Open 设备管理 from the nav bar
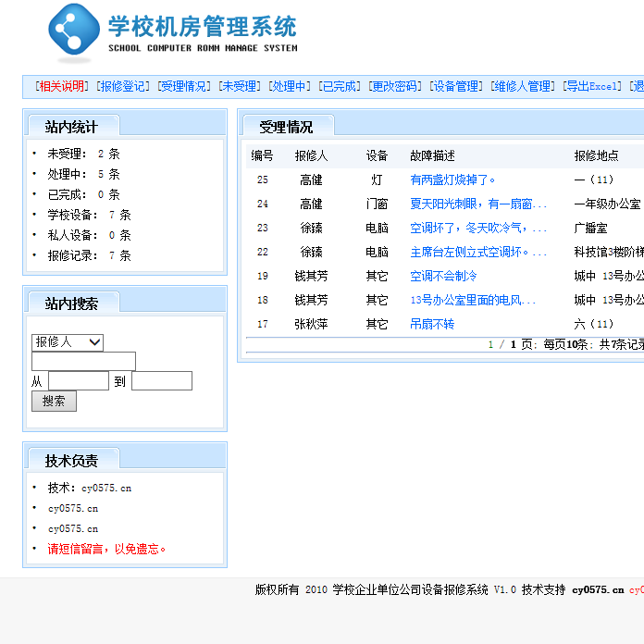 pos(456,86)
